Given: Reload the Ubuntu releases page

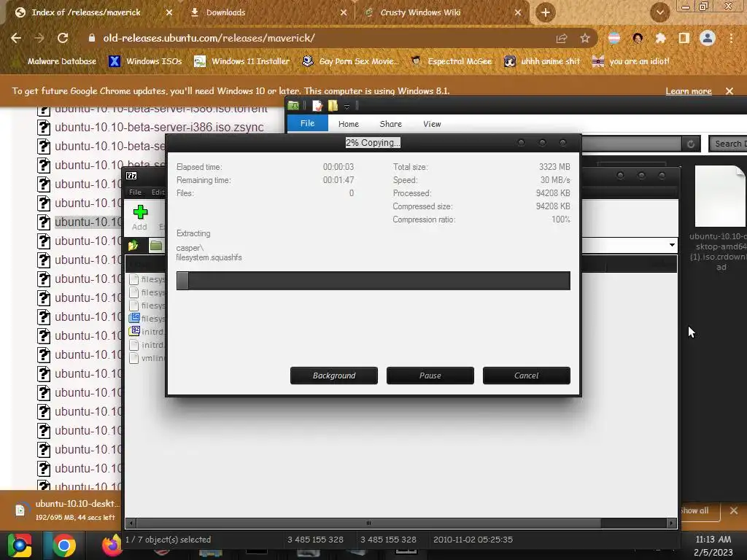Looking at the screenshot, I should (x=63, y=38).
